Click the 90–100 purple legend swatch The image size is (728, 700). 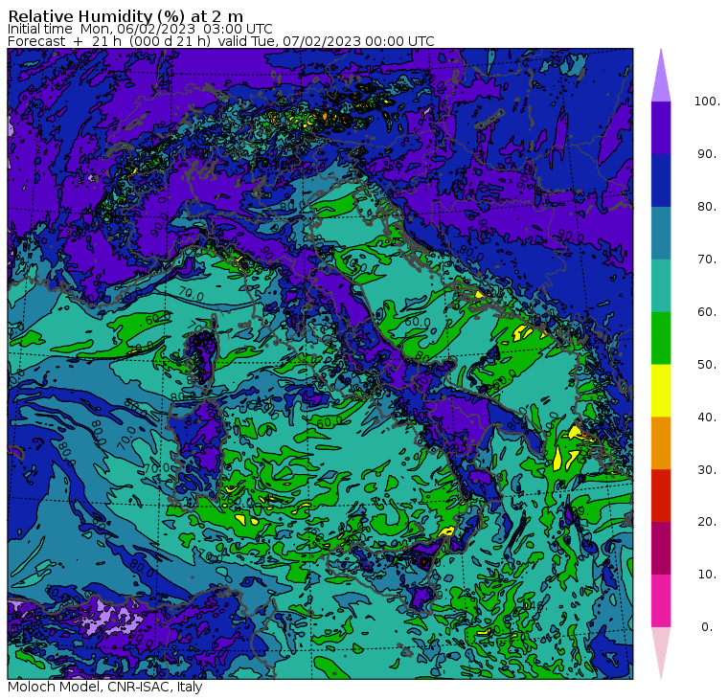pos(661,127)
